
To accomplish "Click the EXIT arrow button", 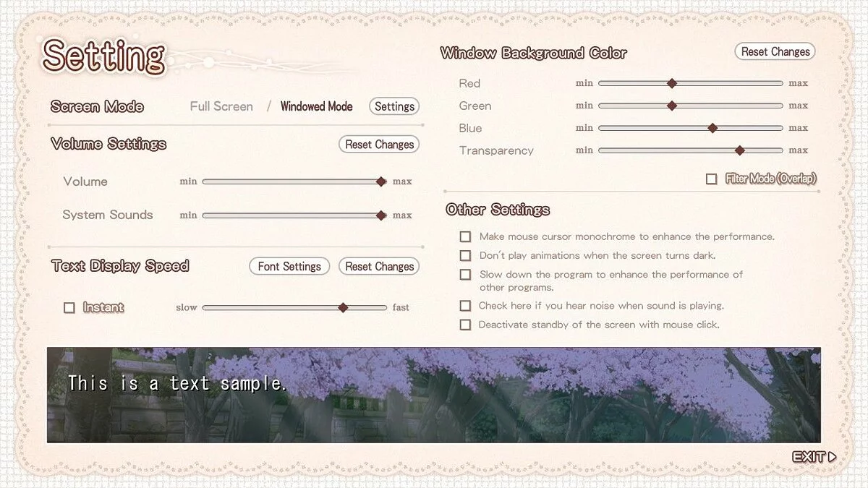I will point(814,457).
